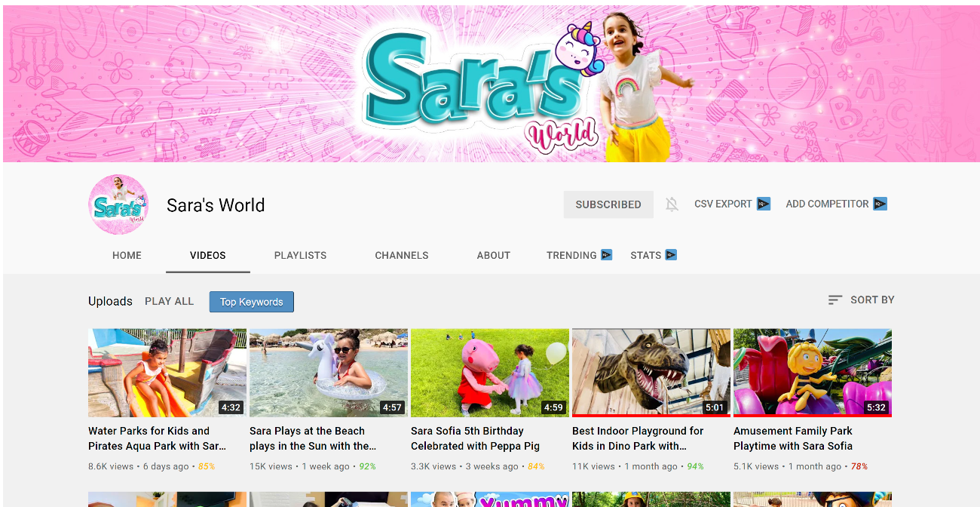Viewport: 980px width, 507px height.
Task: Click the Trending tab badge icon
Action: [x=606, y=255]
